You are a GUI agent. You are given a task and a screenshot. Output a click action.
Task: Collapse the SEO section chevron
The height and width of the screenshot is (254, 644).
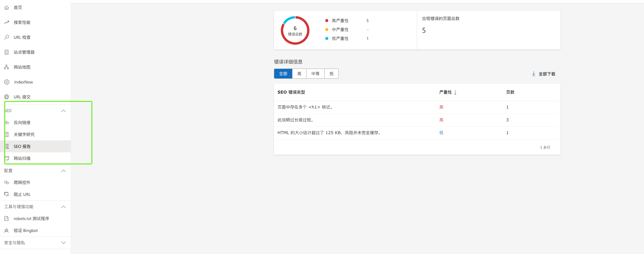pos(64,111)
